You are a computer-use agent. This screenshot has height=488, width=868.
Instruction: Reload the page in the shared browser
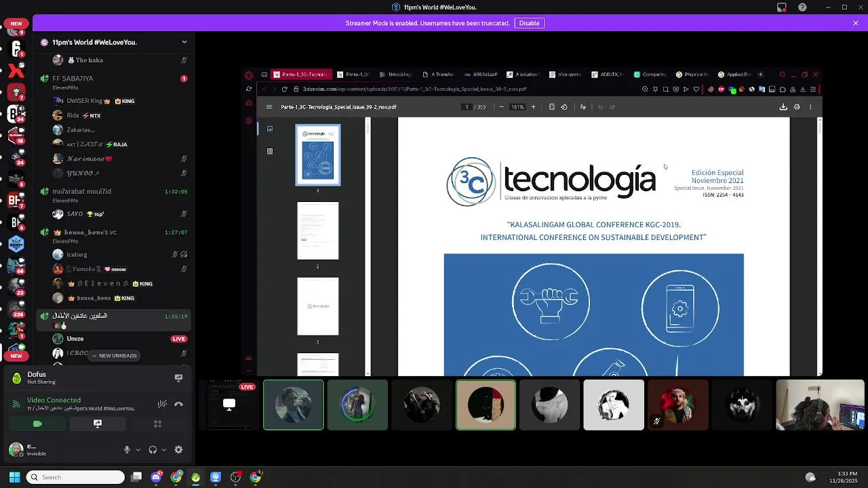click(284, 89)
